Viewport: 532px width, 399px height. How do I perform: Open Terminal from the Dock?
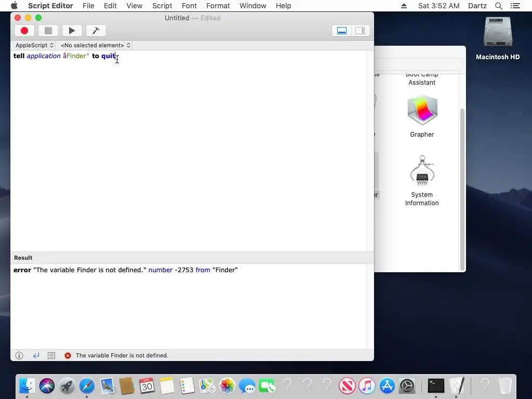pos(436,386)
